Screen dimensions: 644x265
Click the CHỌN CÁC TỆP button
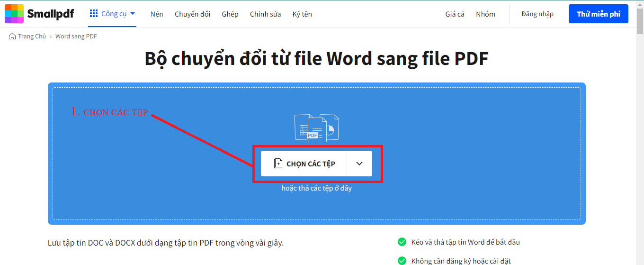[x=304, y=164]
